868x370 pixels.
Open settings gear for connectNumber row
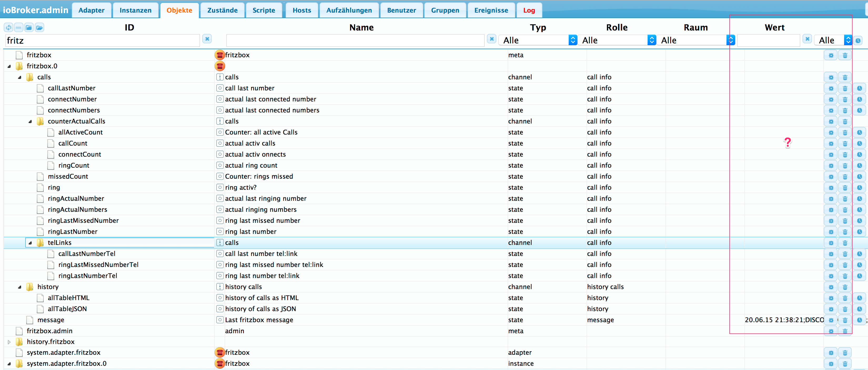(x=831, y=100)
